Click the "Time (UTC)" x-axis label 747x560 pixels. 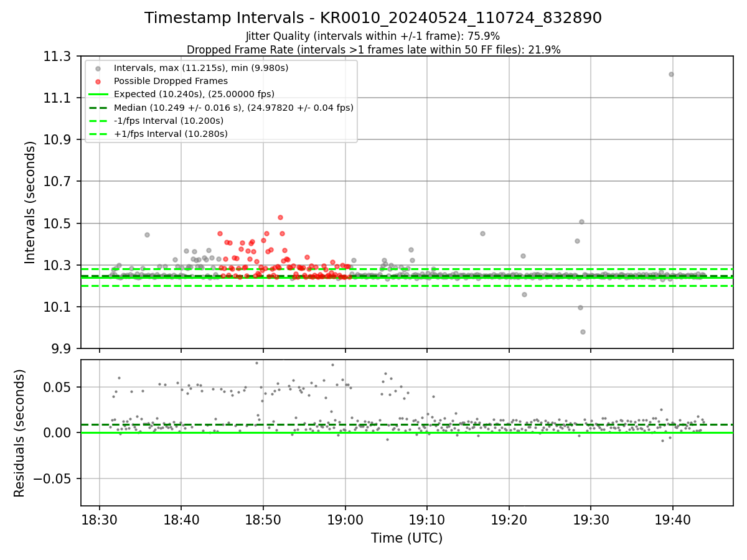tap(406, 538)
